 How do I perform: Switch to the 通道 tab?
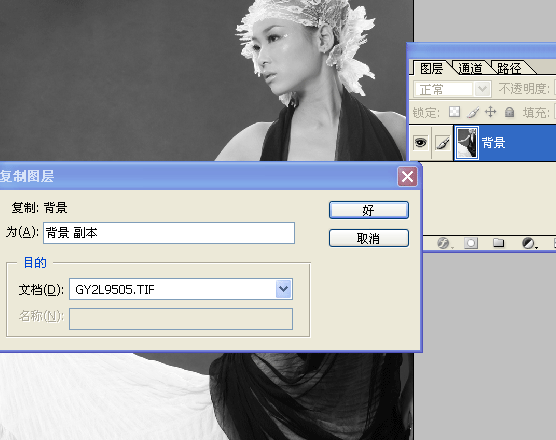(x=470, y=68)
